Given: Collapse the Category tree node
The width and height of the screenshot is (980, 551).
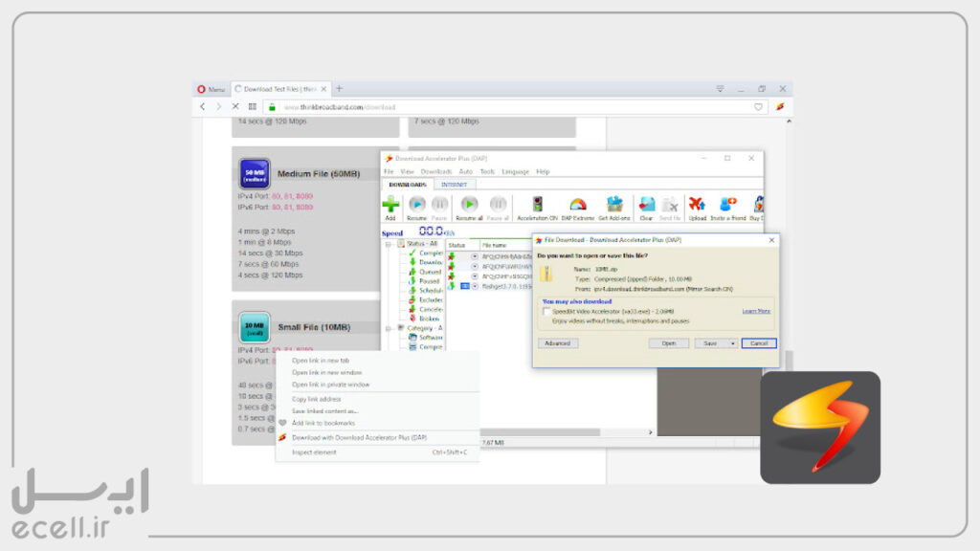Looking at the screenshot, I should [390, 327].
